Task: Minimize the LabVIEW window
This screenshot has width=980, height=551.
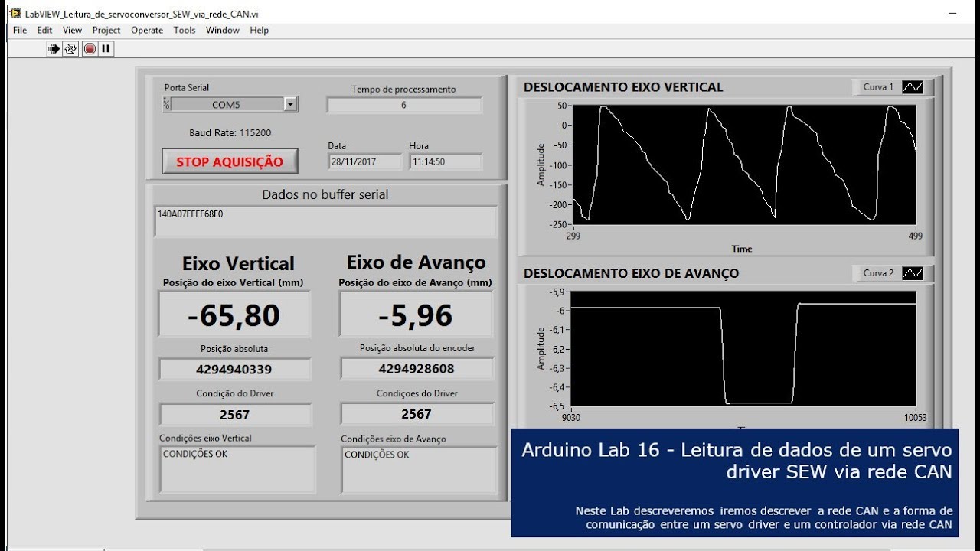Action: (x=952, y=14)
